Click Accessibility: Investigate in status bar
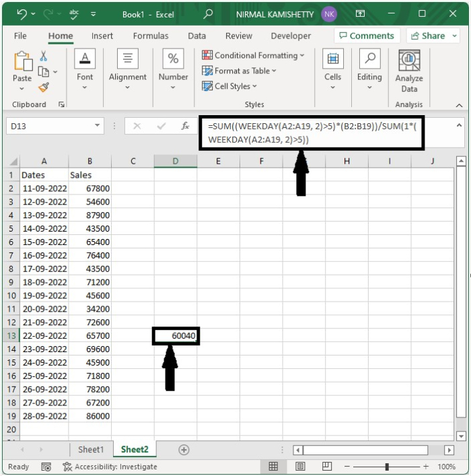 [110, 467]
